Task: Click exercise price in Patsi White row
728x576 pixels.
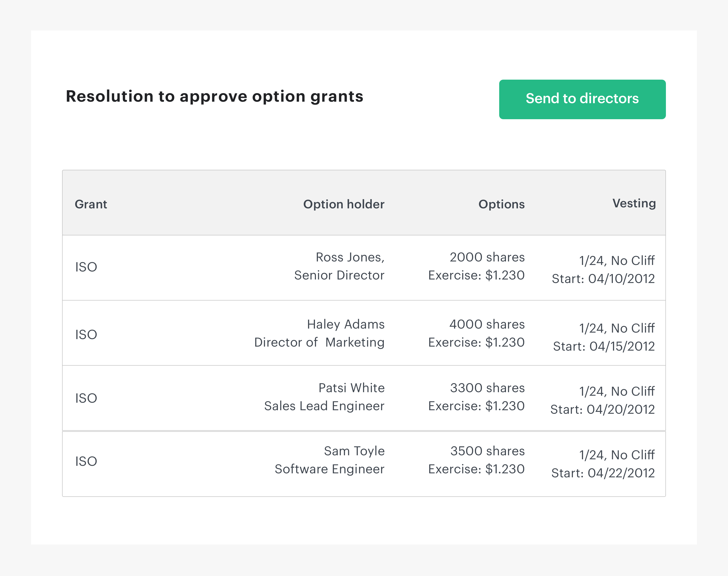Action: pos(477,406)
